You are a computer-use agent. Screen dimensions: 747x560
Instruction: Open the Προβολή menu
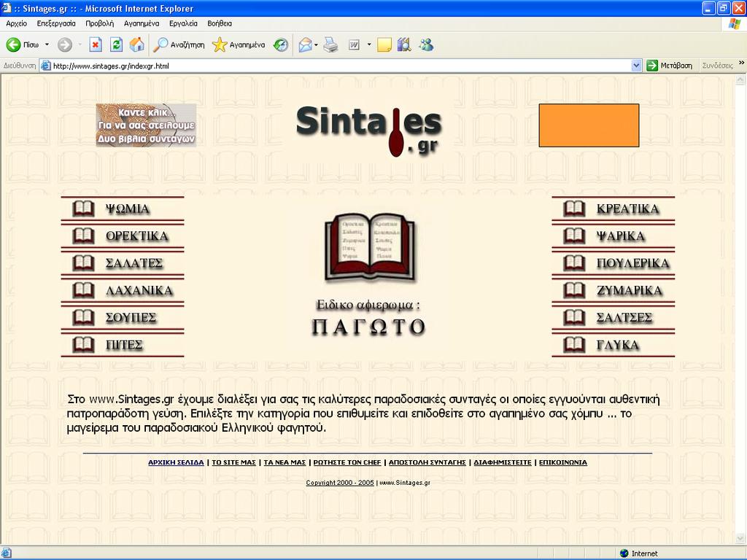(x=99, y=23)
